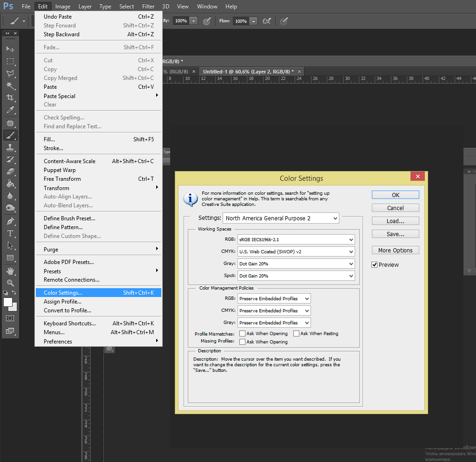This screenshot has width=476, height=462.
Task: Pick the Magic Wand tool
Action: (10, 86)
